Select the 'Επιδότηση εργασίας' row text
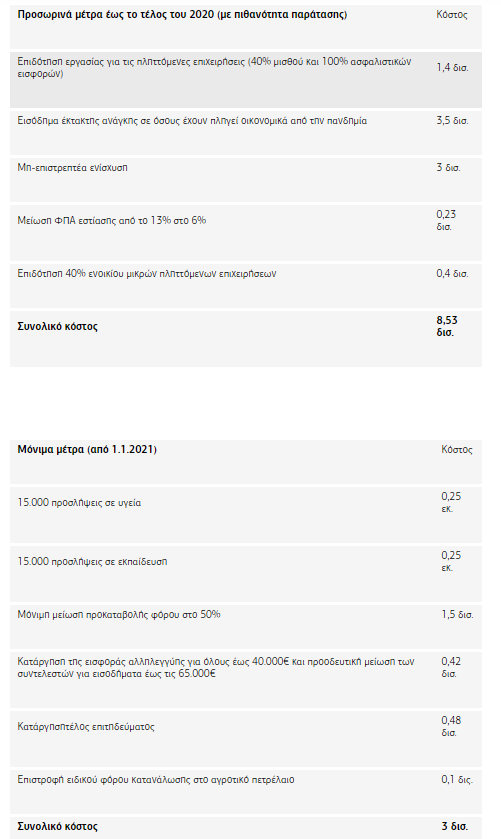 coord(214,68)
